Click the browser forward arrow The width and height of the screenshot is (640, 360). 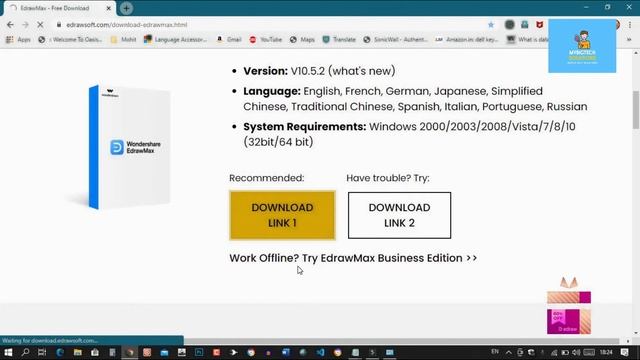point(25,24)
